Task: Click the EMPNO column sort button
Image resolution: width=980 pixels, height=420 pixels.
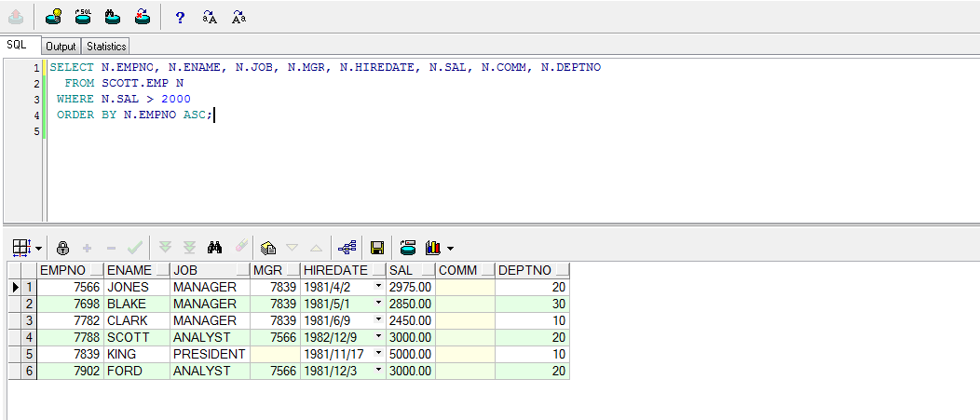Action: point(96,270)
